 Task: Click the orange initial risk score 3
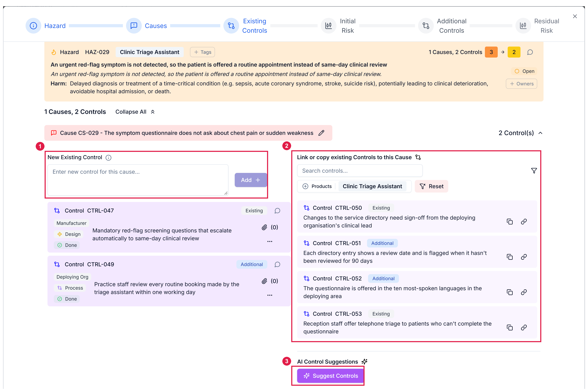(x=491, y=52)
